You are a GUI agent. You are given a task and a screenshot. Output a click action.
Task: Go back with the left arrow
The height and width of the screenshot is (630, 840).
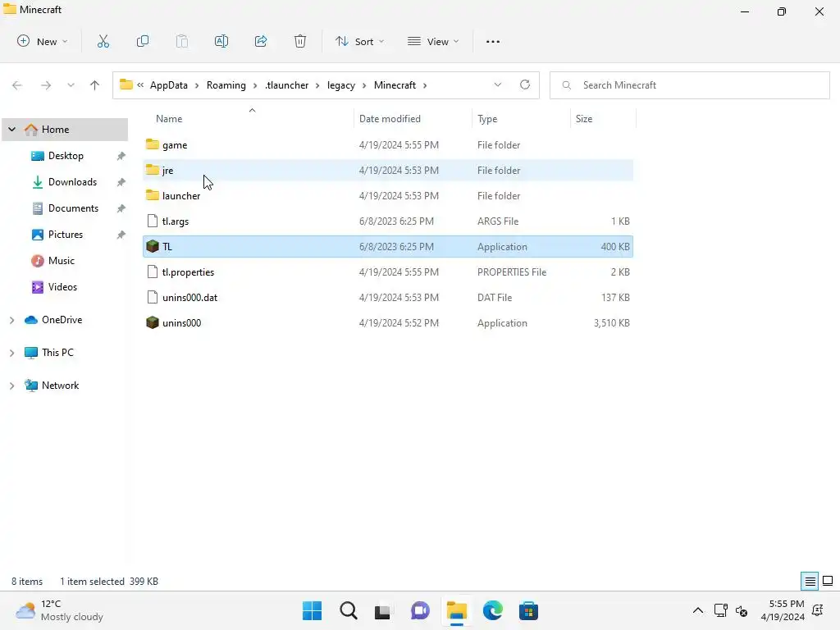[17, 85]
